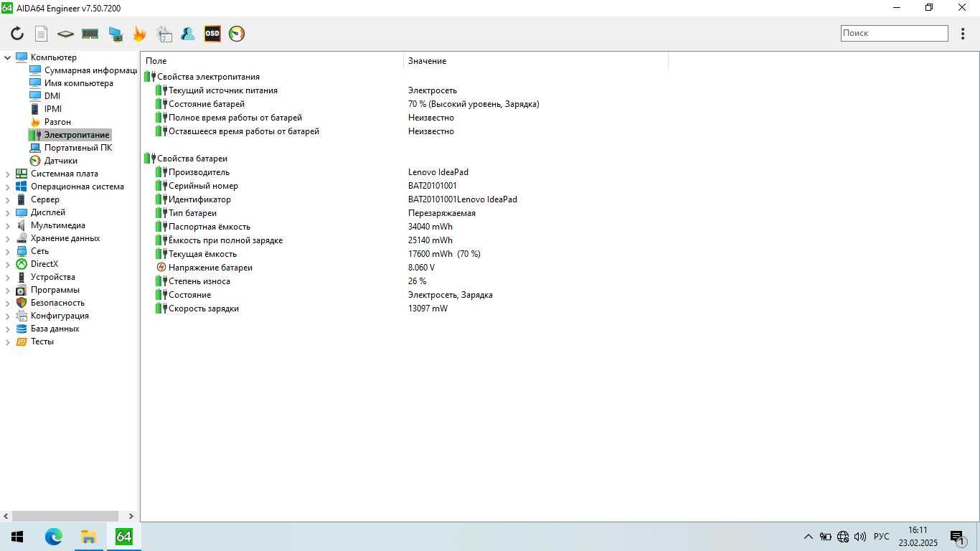Viewport: 980px width, 551px height.
Task: Select the Разгон tree item
Action: (57, 122)
